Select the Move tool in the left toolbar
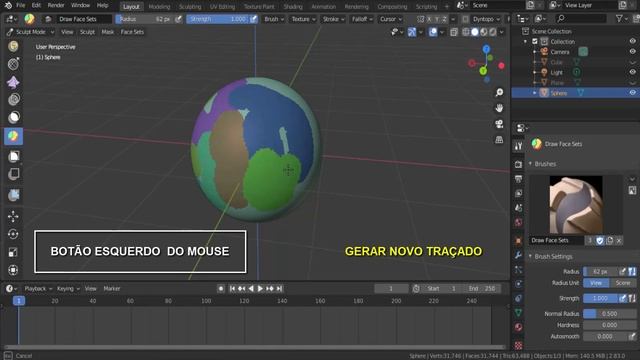 coord(13,216)
